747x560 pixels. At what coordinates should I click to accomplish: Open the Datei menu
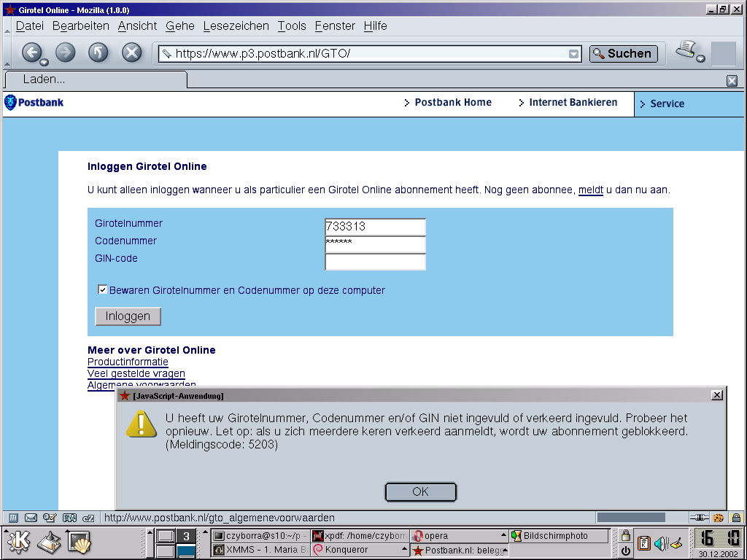pyautogui.click(x=29, y=26)
